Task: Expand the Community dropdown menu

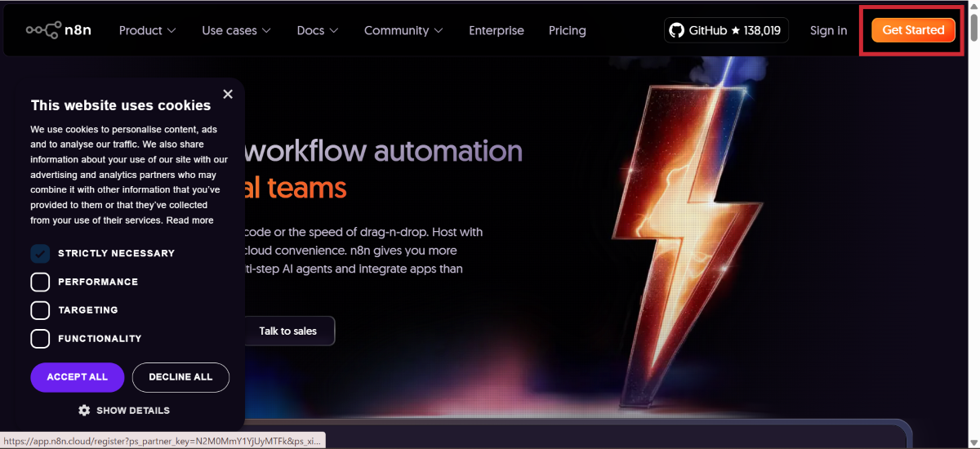Action: pyautogui.click(x=403, y=30)
